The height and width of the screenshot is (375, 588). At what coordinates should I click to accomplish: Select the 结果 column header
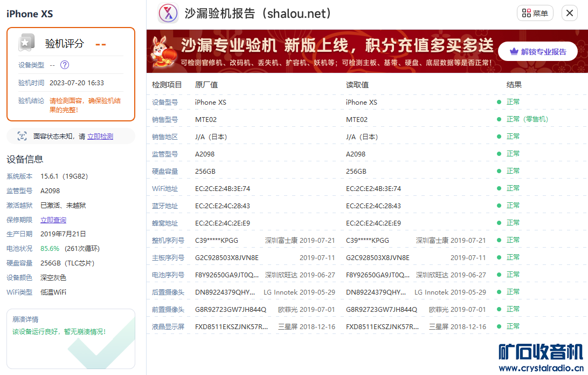click(514, 85)
